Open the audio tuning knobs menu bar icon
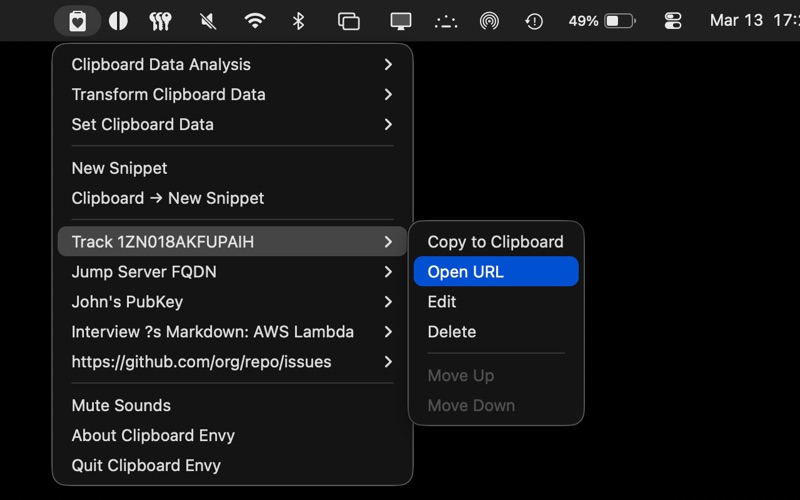 [x=160, y=21]
